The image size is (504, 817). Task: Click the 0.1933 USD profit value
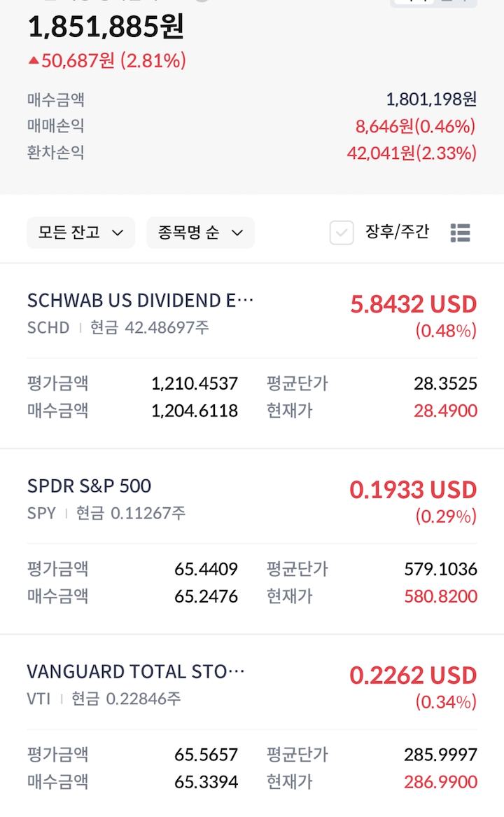(413, 490)
